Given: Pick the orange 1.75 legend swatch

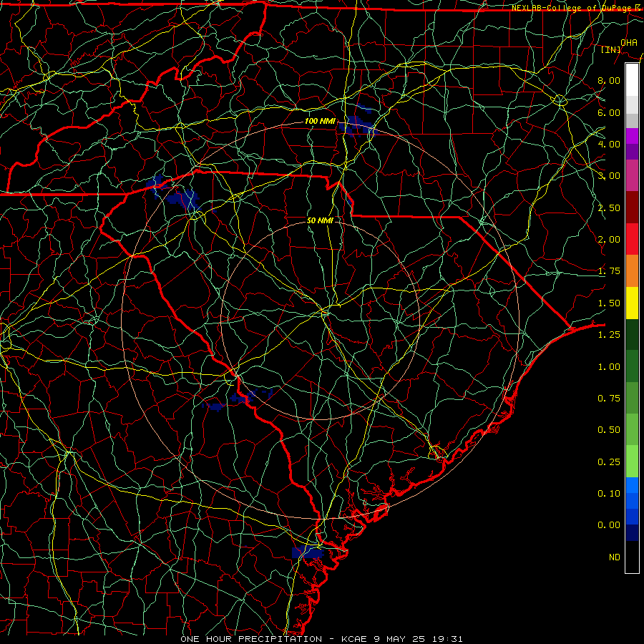Looking at the screenshot, I should (x=632, y=271).
